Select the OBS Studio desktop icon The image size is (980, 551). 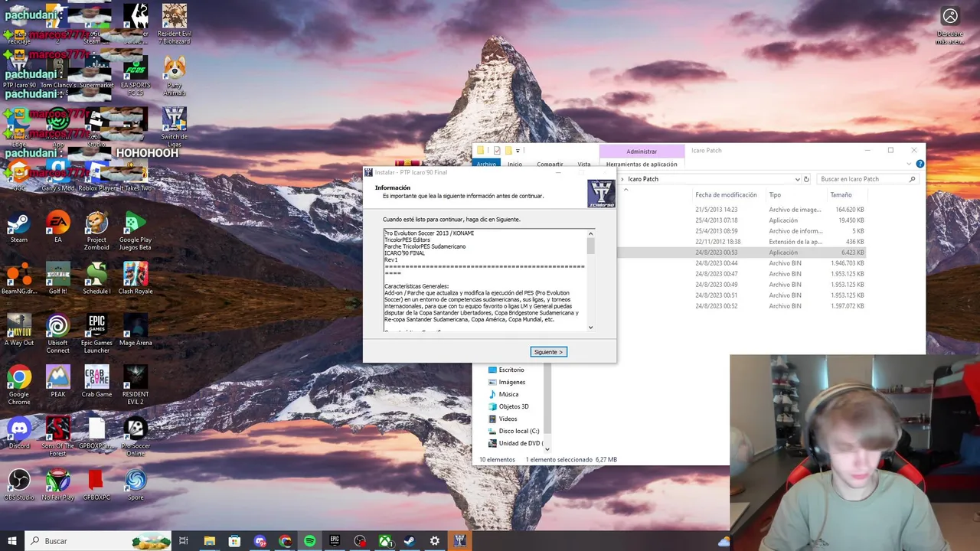coord(19,484)
